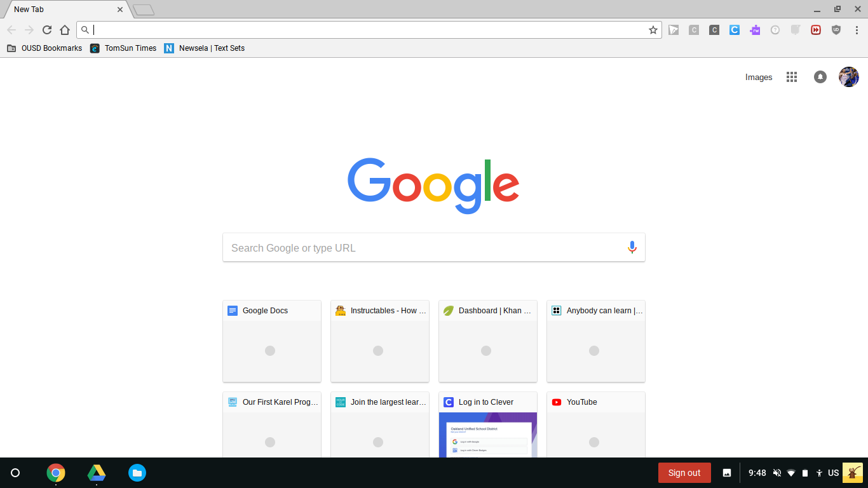Open the Instructables shortcut tile
The width and height of the screenshot is (868, 488).
click(x=380, y=341)
